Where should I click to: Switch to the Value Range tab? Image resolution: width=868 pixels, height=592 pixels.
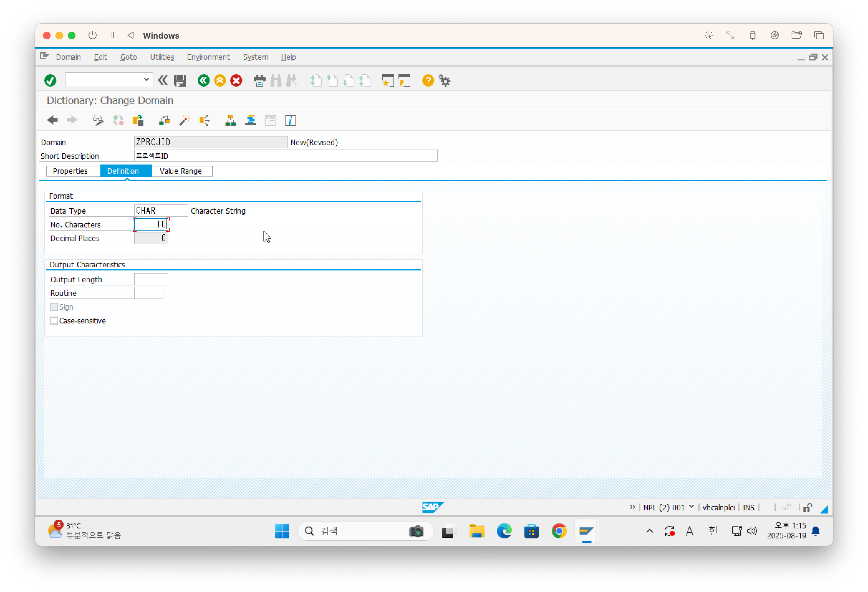182,171
